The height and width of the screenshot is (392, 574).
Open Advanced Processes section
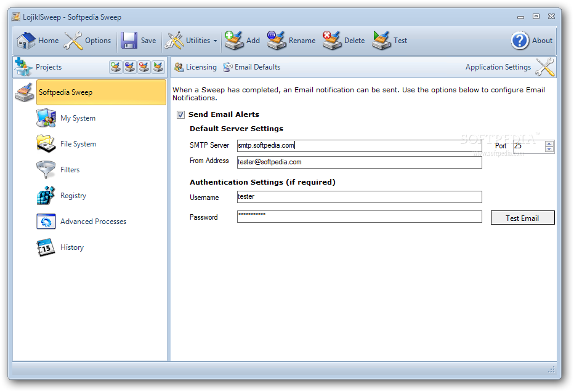click(x=82, y=222)
